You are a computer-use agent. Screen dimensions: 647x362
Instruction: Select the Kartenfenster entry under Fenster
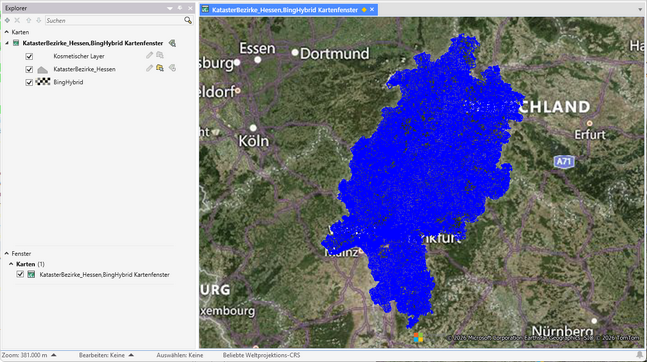coord(104,274)
